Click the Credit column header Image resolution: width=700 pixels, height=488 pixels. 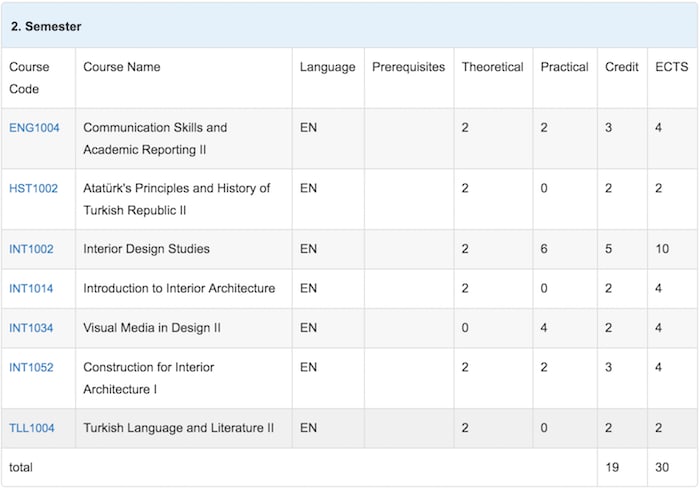(622, 67)
